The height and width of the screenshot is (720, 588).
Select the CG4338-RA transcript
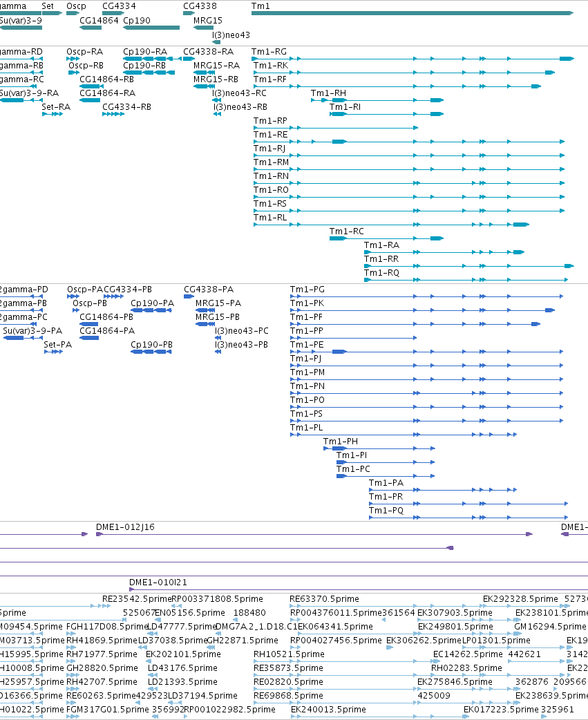pos(189,59)
